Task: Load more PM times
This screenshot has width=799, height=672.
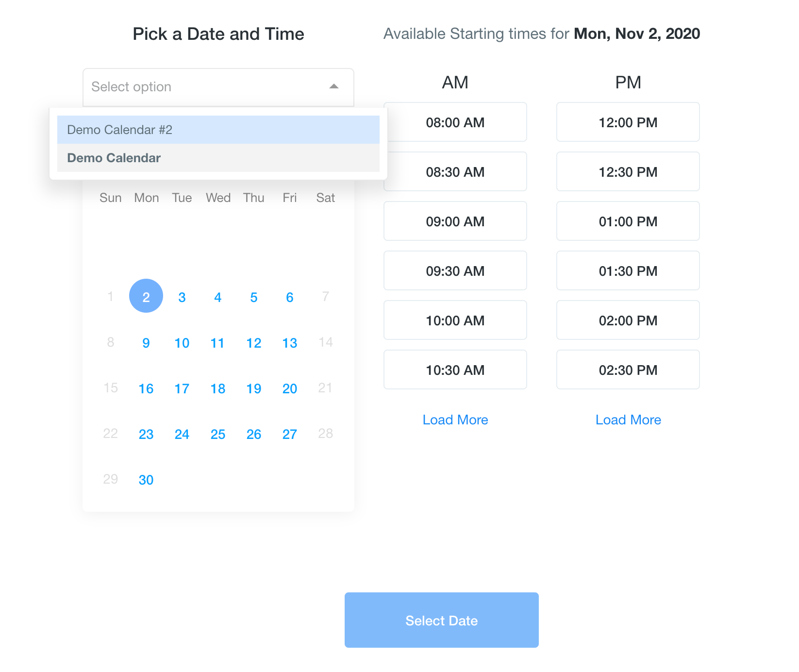Action: [628, 420]
